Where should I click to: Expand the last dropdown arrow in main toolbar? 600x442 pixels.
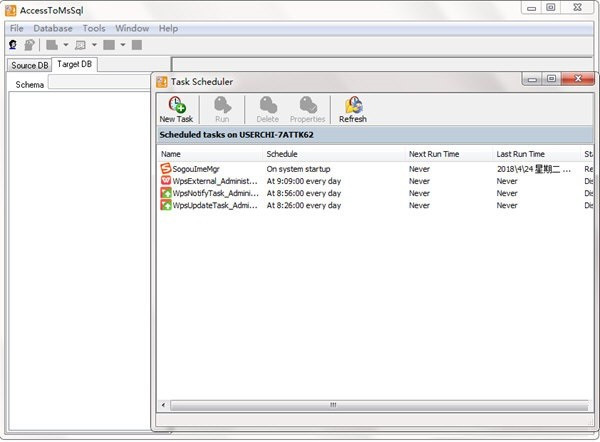click(x=122, y=45)
